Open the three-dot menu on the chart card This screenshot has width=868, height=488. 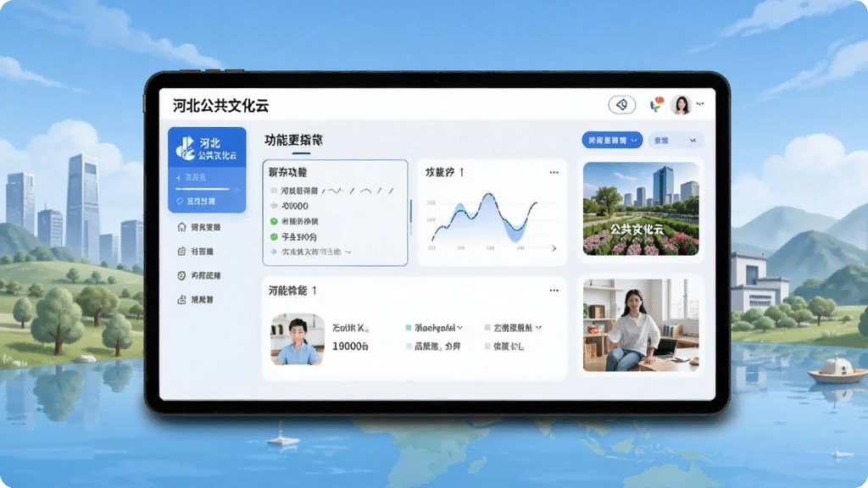pos(554,173)
